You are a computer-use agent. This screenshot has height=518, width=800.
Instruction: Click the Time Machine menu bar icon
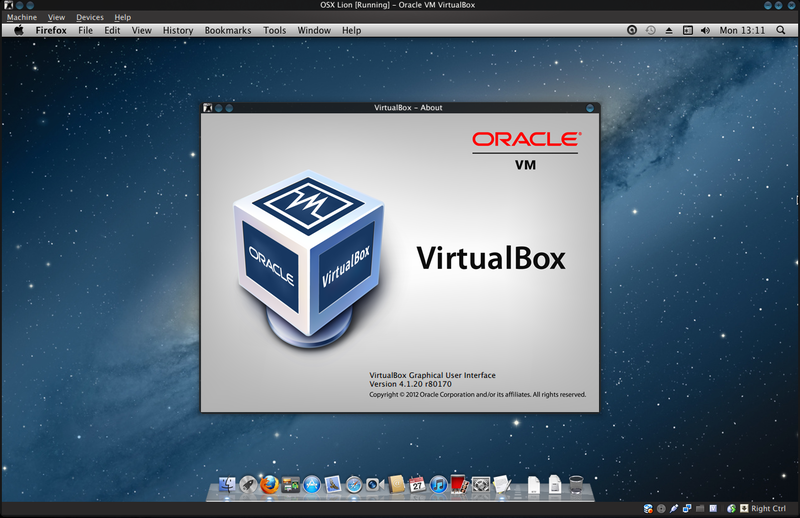tap(651, 31)
